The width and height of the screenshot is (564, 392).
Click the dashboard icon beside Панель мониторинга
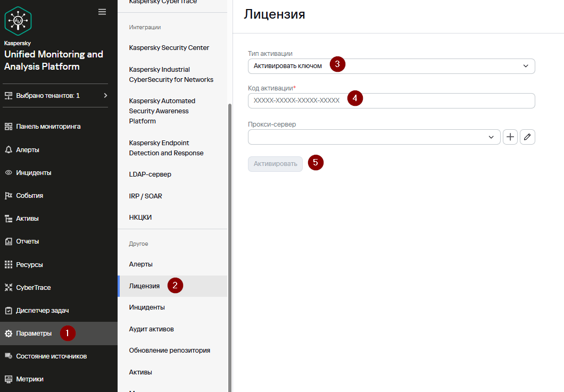(9, 127)
